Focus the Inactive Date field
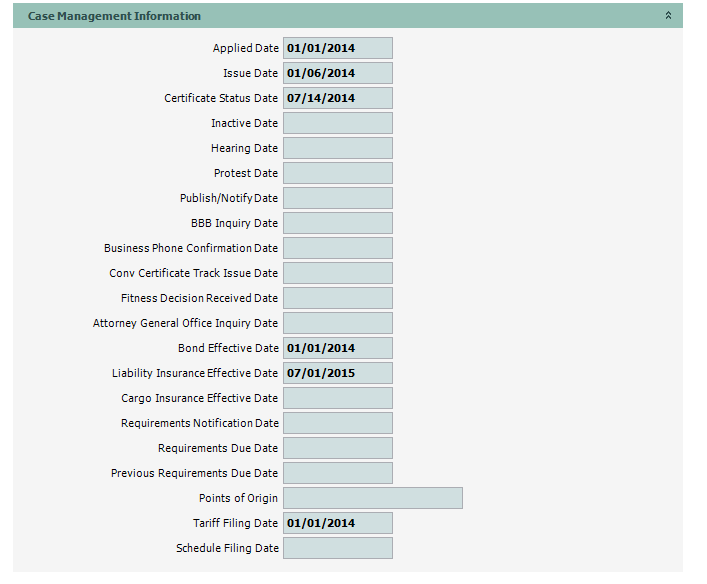707x584 pixels. (x=337, y=123)
